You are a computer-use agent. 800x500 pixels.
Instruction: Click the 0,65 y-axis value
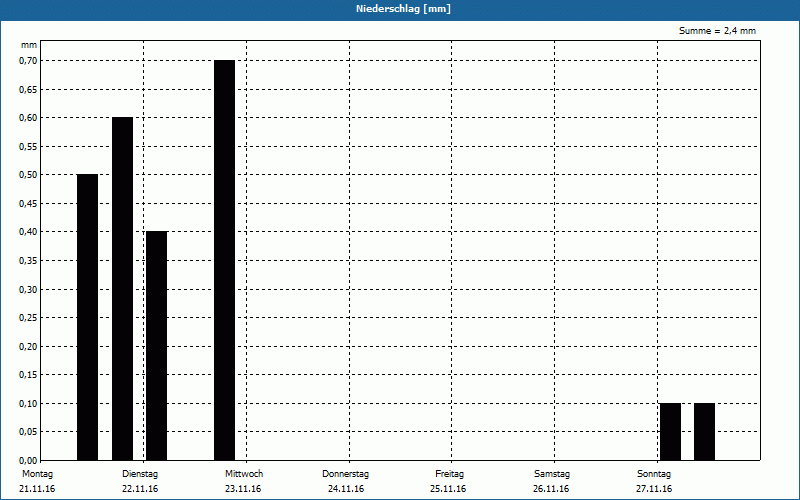[28, 89]
